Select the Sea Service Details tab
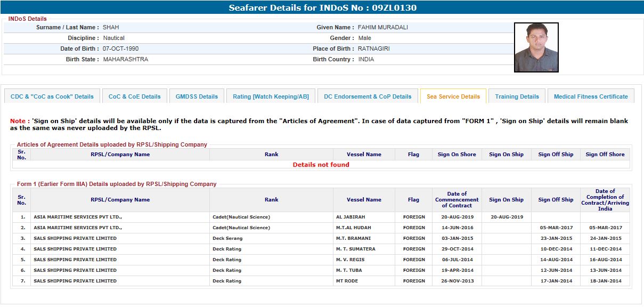The height and width of the screenshot is (307, 644). coord(453,96)
